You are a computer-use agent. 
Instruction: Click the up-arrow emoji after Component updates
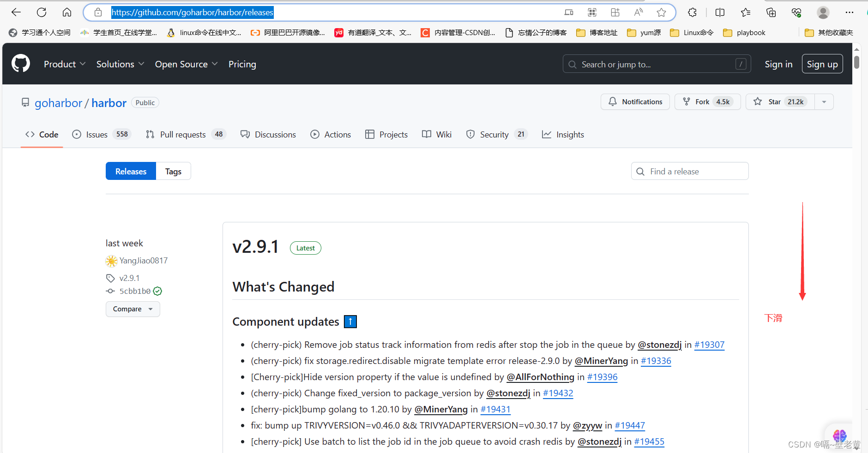[x=350, y=322]
